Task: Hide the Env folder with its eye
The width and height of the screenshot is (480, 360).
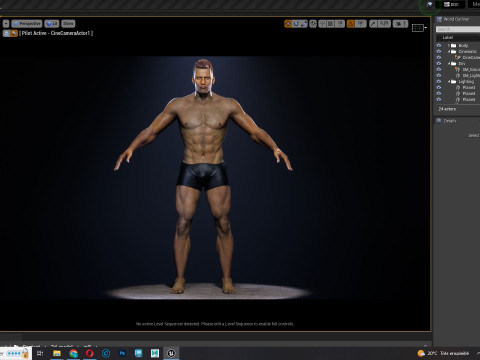Action: [x=439, y=63]
